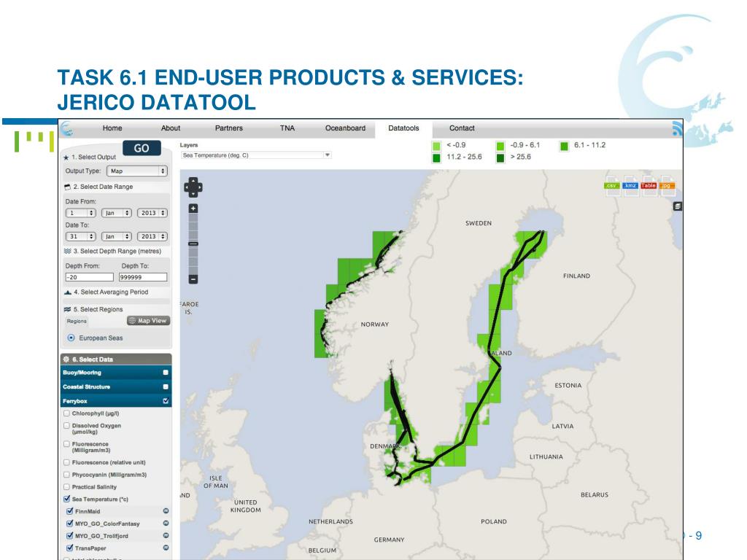Open the Table view icon
747x560 pixels.
tap(648, 185)
